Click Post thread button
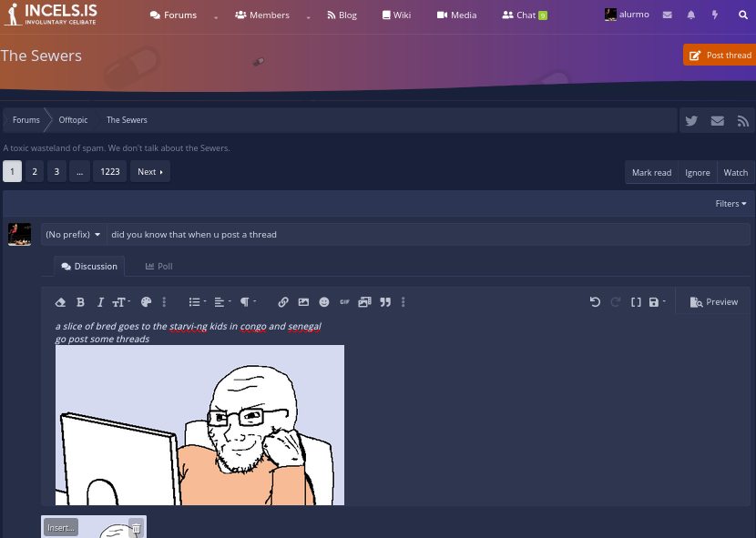The height and width of the screenshot is (538, 756). [720, 55]
